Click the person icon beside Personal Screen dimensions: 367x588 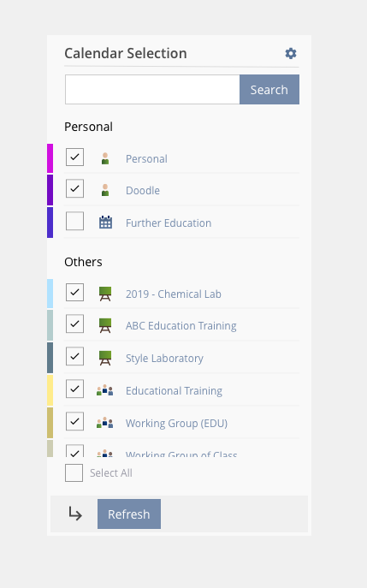(105, 158)
